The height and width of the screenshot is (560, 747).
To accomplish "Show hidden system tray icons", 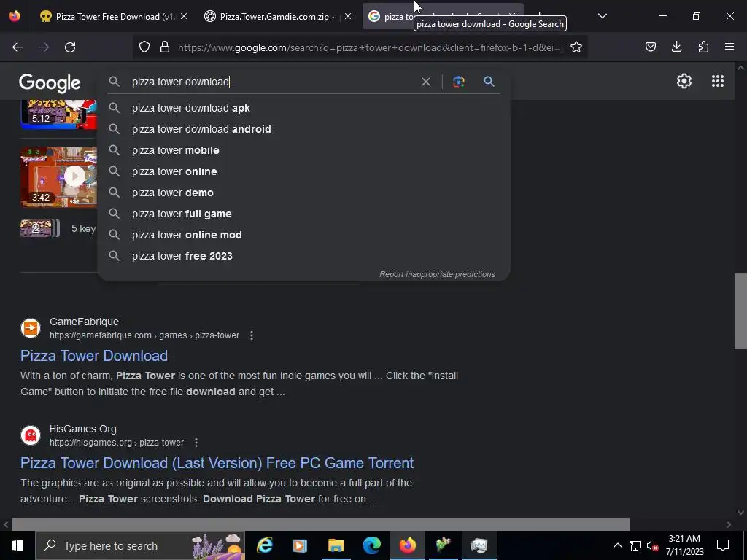I will (x=617, y=545).
